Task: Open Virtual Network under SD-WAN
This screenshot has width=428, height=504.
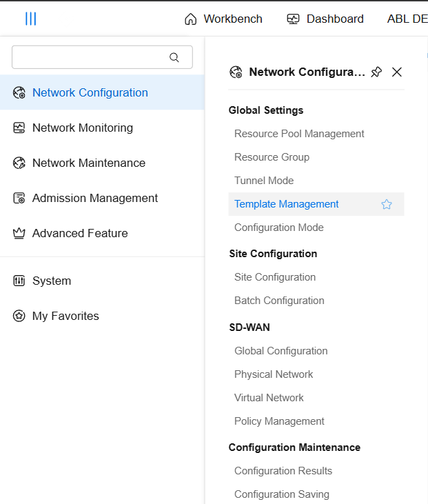Action: tap(269, 398)
